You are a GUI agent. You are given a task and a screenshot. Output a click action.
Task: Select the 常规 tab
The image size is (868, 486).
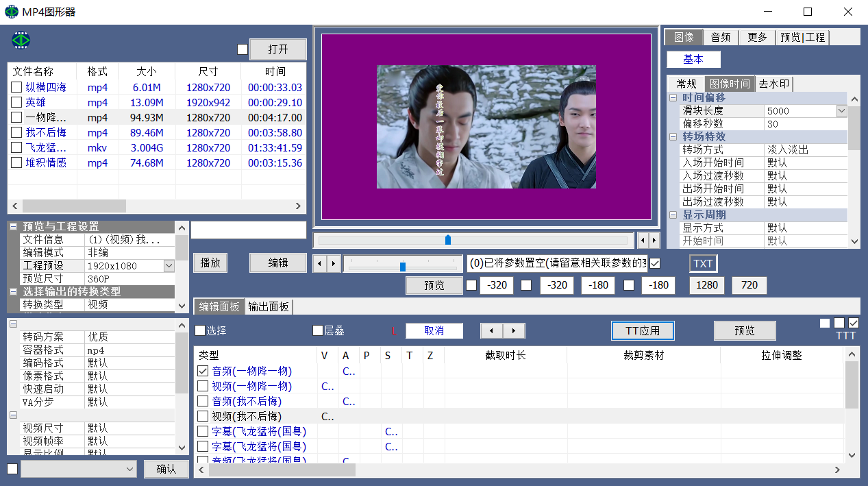(686, 84)
